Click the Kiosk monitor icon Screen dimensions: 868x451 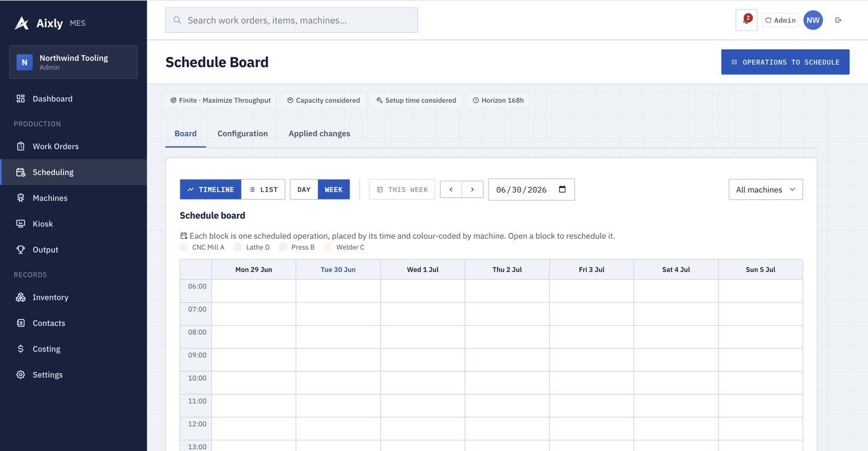tap(21, 223)
